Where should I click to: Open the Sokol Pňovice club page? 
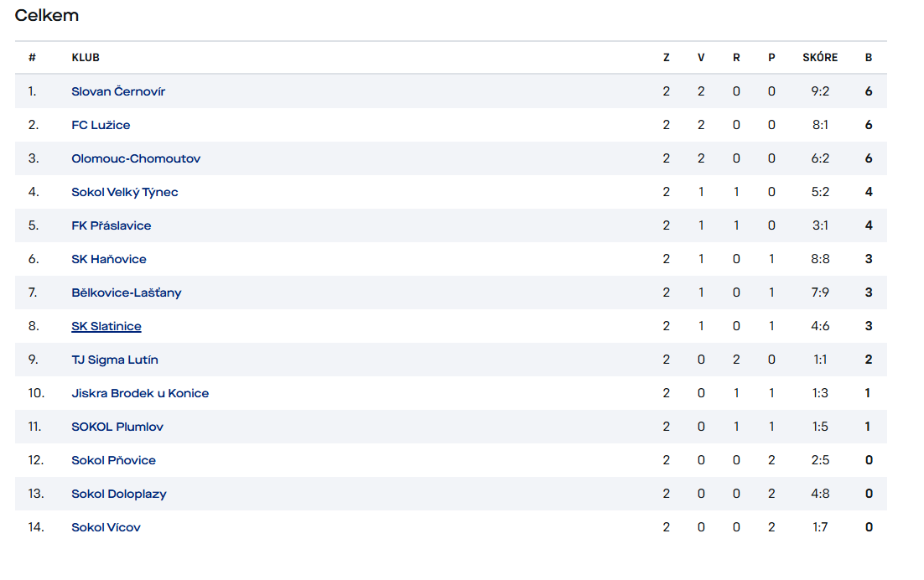tap(113, 460)
